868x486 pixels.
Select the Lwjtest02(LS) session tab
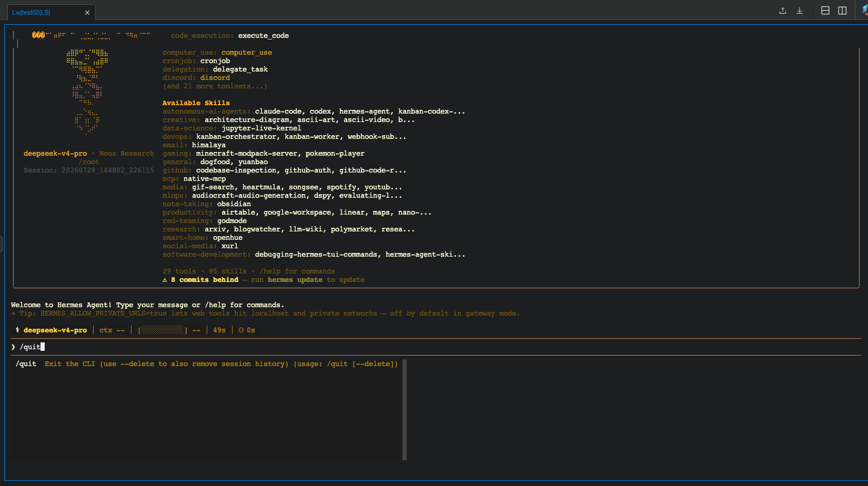pos(32,13)
